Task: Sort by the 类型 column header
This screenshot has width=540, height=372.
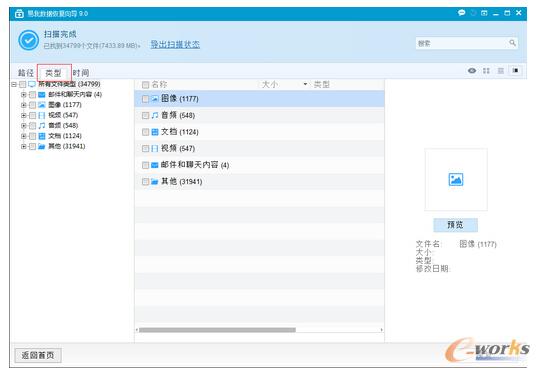Action: [322, 84]
